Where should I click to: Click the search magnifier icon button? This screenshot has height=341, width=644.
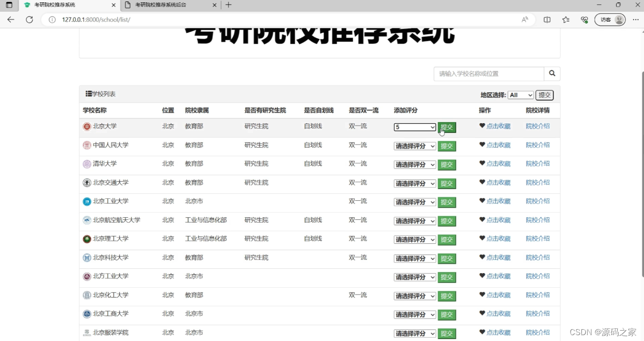(x=552, y=74)
